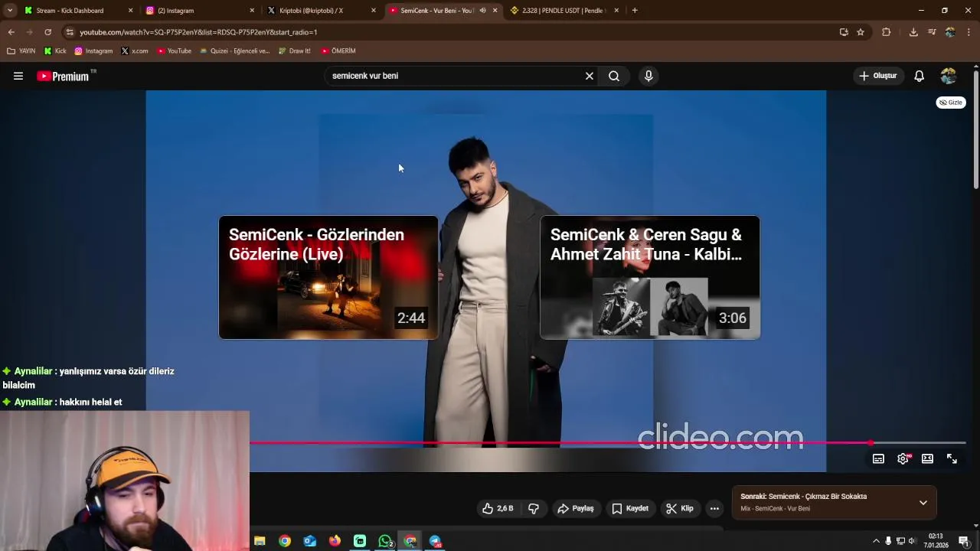
Task: Open Chrome downloads icon
Action: pyautogui.click(x=913, y=32)
